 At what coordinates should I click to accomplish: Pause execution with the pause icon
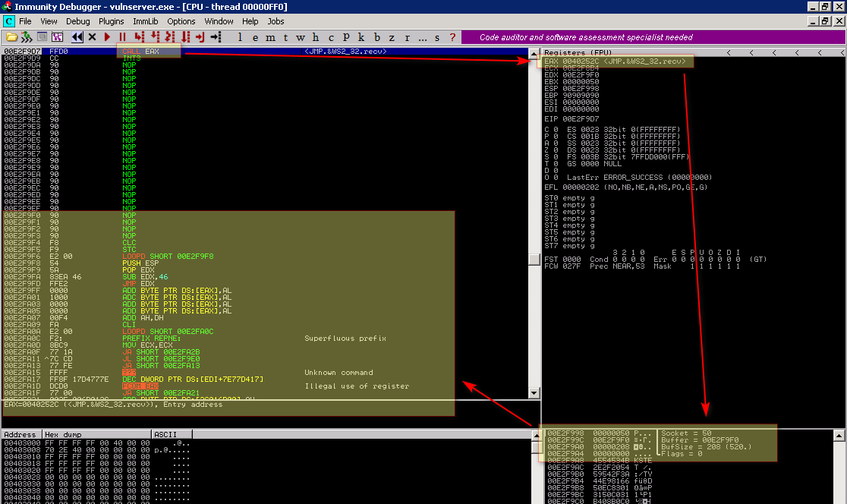pyautogui.click(x=122, y=36)
